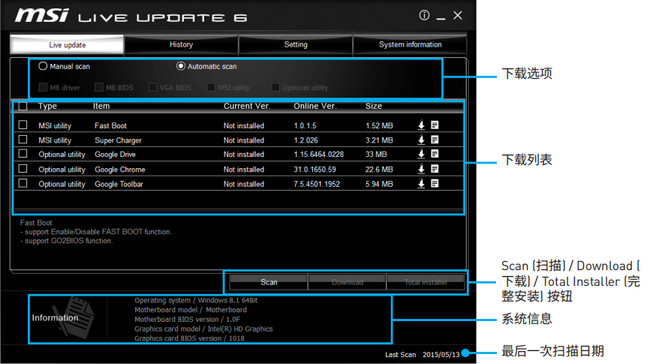Select the Google Drive item name

click(x=115, y=155)
